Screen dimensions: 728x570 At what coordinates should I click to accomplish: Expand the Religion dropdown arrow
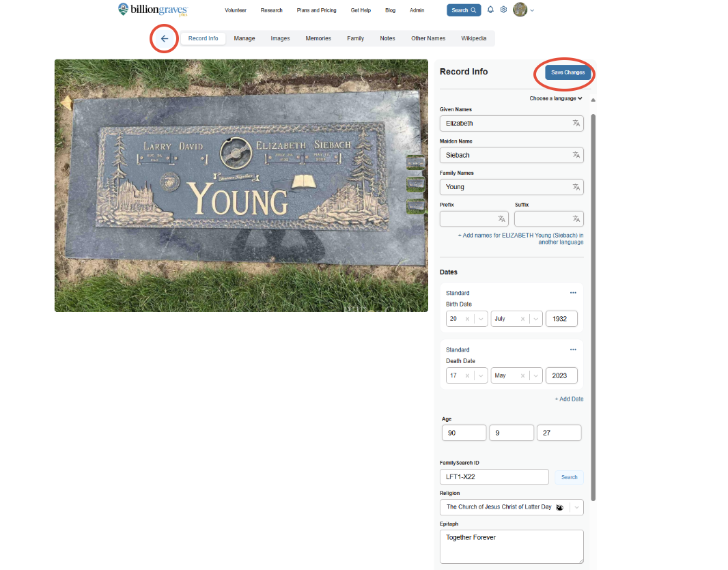576,507
